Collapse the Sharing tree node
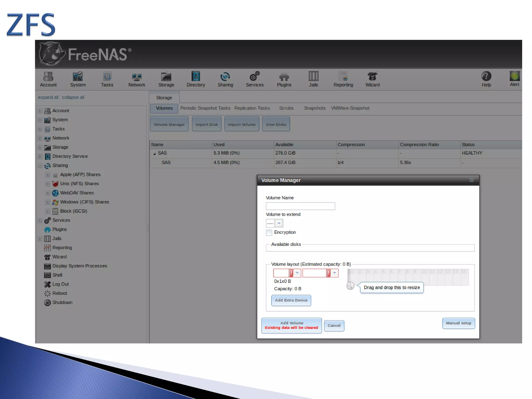This screenshot has width=532, height=399. (40, 165)
